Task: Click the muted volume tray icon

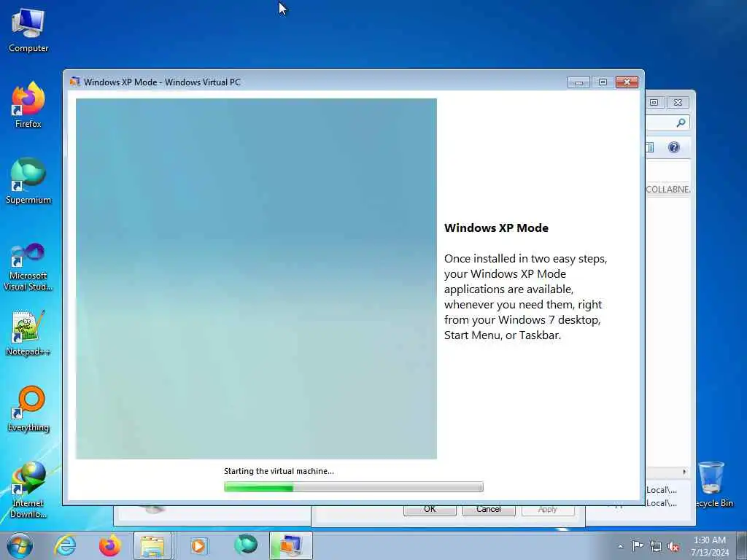Action: coord(673,547)
